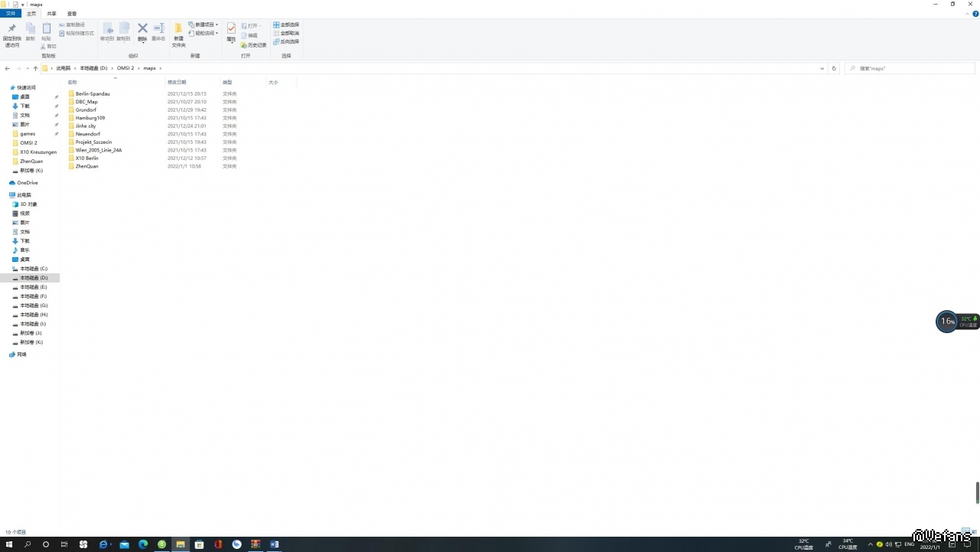Click 历史记录 in the ribbon

[254, 45]
